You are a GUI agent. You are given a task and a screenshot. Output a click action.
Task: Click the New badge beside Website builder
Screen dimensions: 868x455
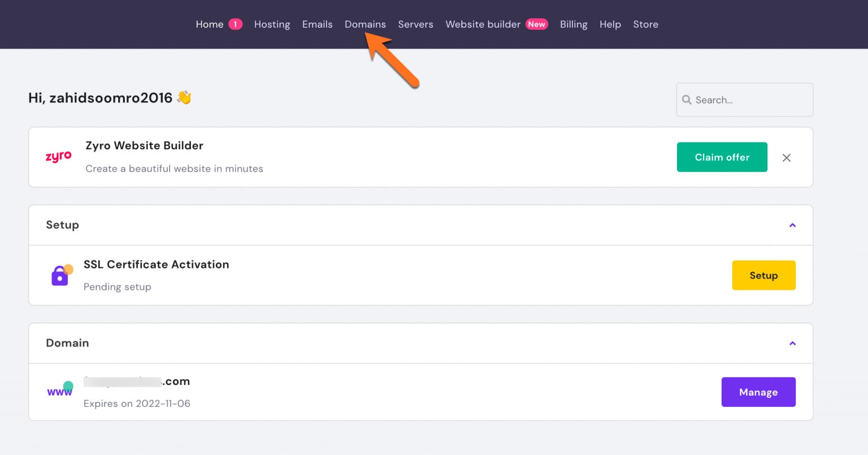point(536,24)
